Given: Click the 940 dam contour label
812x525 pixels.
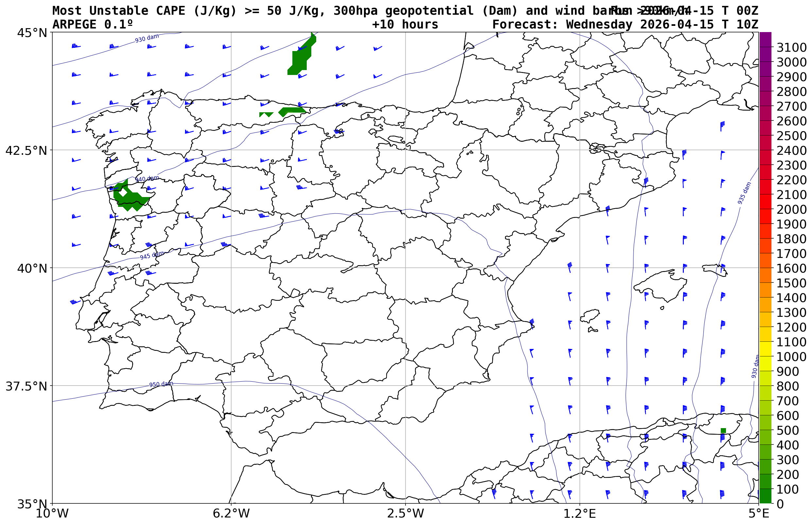Looking at the screenshot, I should click(147, 179).
